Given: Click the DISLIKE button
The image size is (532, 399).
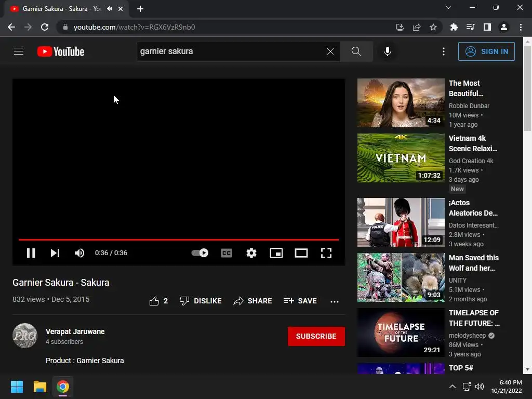Looking at the screenshot, I should coord(201,301).
